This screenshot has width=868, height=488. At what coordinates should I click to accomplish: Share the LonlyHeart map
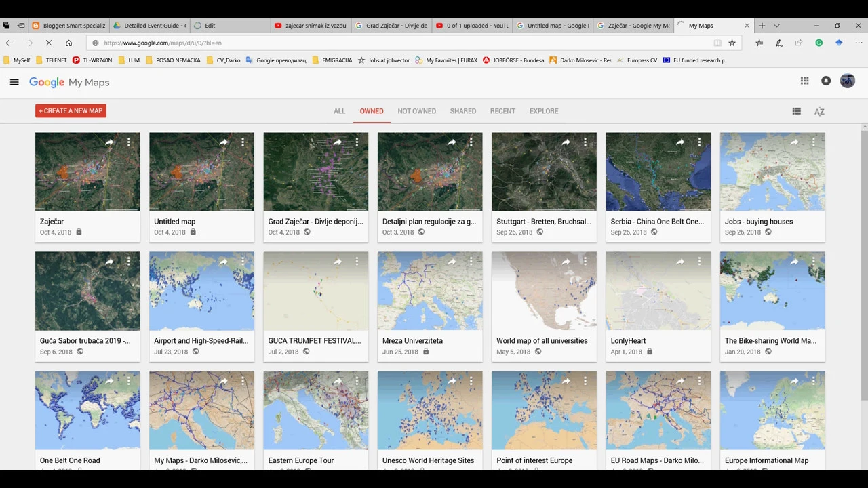(x=680, y=262)
